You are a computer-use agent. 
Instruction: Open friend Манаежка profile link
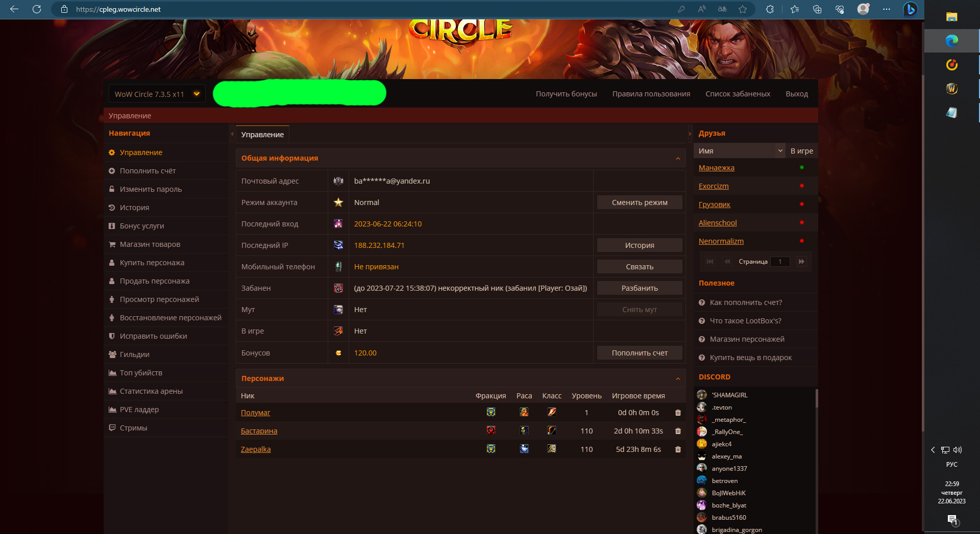(717, 168)
